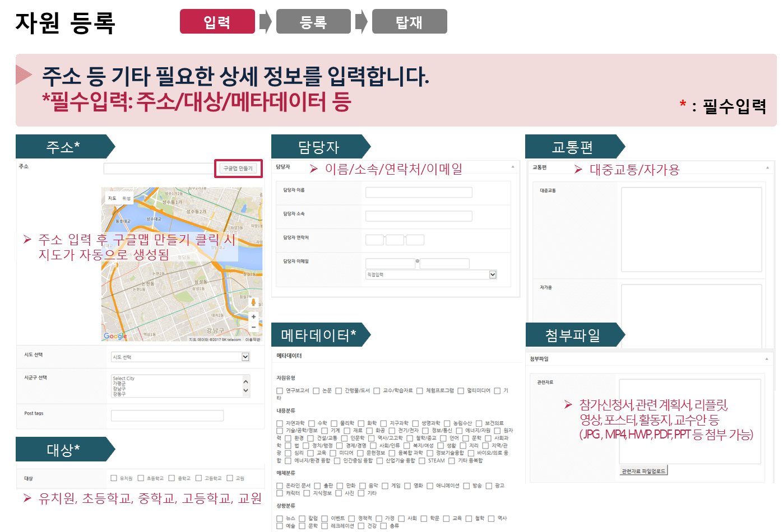Check the 지식정보 media checkbox
Image resolution: width=783 pixels, height=532 pixels.
click(307, 493)
